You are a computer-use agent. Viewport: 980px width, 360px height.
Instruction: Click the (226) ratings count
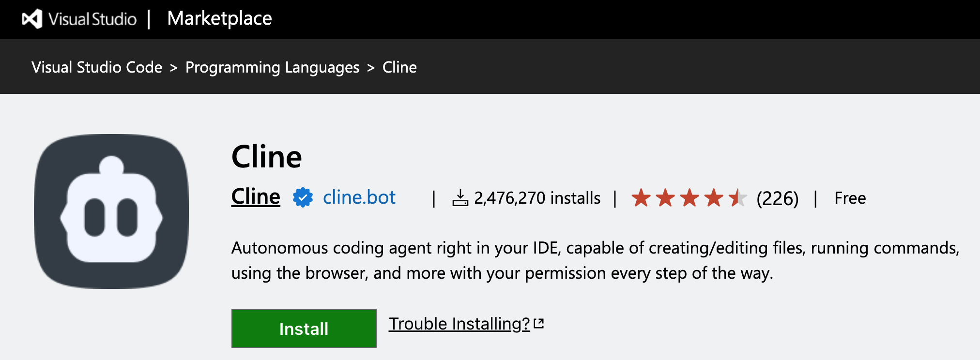[x=777, y=198]
